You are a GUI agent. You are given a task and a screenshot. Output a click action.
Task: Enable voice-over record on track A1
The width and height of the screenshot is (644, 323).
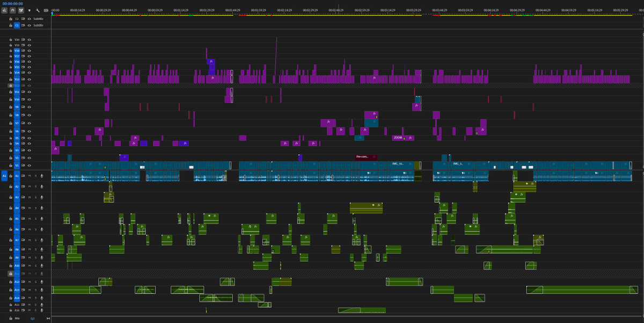click(42, 176)
